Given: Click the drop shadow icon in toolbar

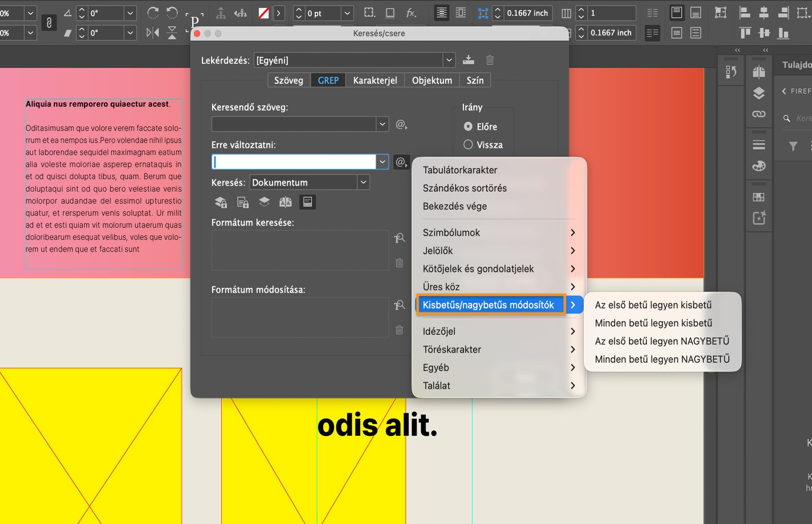Looking at the screenshot, I should click(390, 13).
